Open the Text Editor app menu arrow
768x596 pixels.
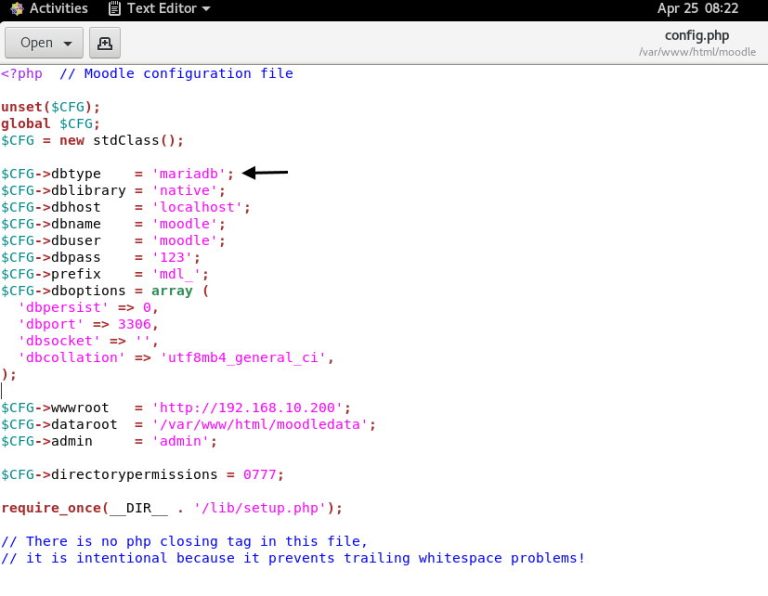(x=206, y=9)
